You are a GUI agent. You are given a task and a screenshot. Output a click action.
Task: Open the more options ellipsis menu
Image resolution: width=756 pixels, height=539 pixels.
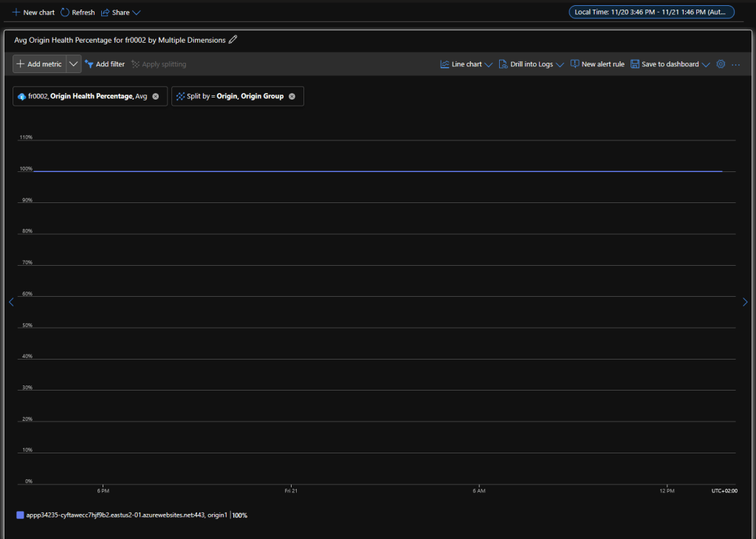735,65
